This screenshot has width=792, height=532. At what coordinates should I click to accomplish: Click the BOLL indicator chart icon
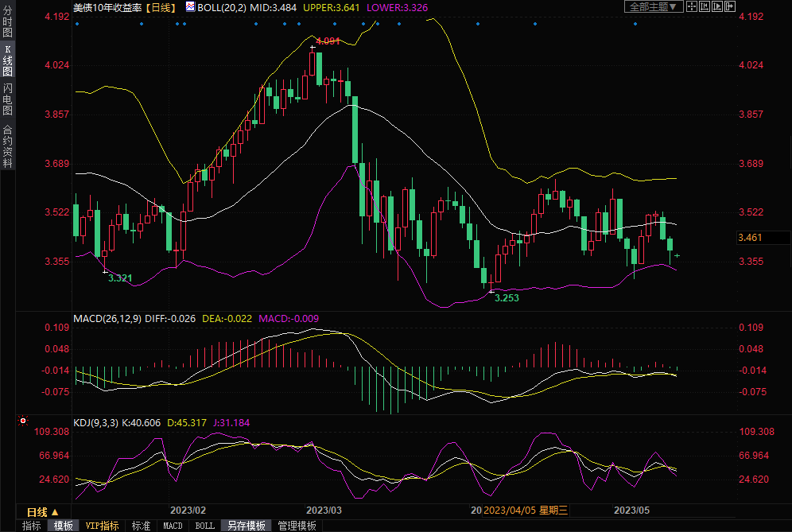(189, 6)
